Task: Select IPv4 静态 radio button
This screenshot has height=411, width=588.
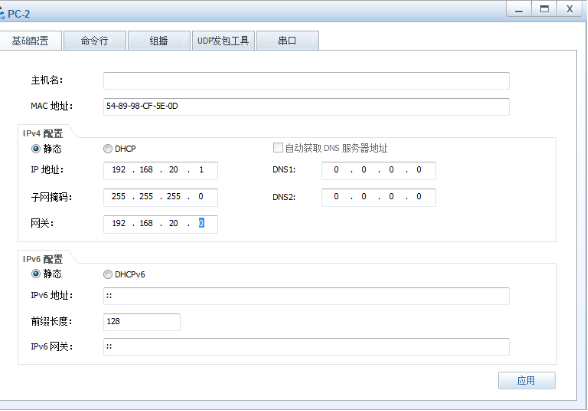Action: click(36, 149)
